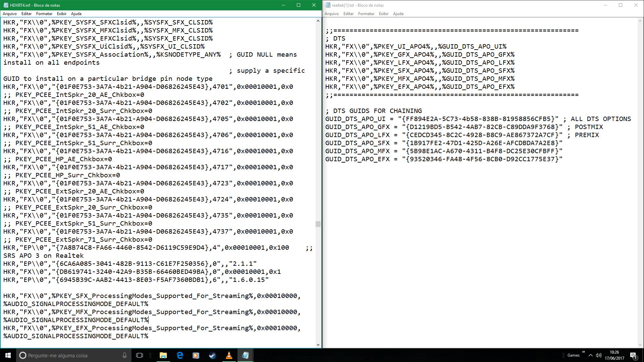Open the Movies & TV taskbar icon
Image resolution: width=644 pixels, height=362 pixels.
click(x=196, y=355)
